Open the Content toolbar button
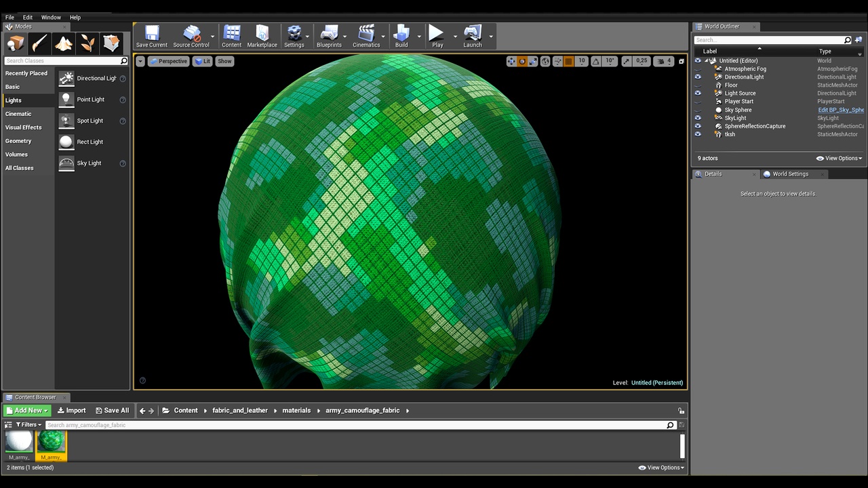Viewport: 868px width, 488px height. [x=232, y=37]
